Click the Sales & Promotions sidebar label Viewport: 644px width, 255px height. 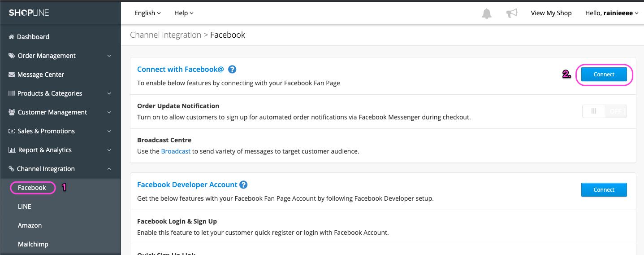click(46, 131)
